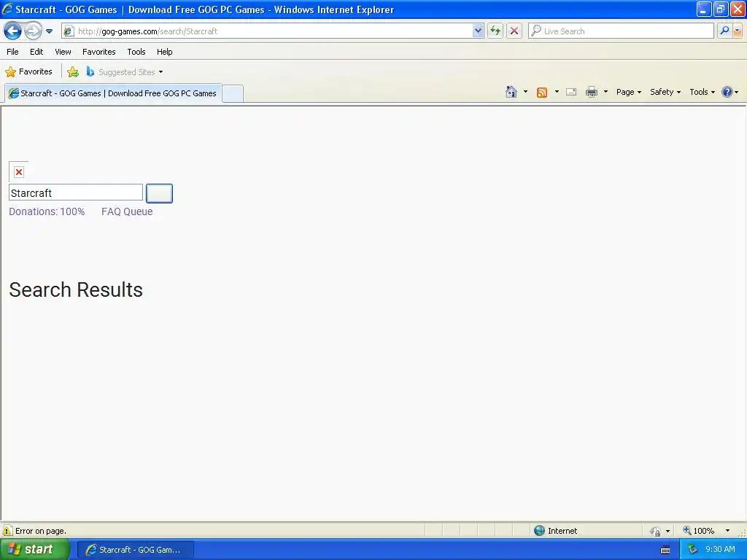
Task: Open the View menu
Action: point(63,52)
